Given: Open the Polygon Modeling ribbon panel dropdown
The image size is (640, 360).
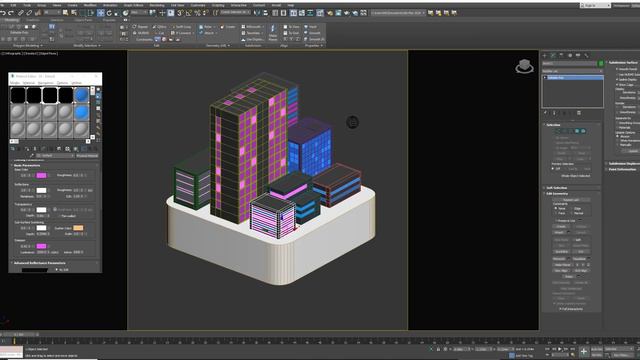Looking at the screenshot, I should click(27, 45).
